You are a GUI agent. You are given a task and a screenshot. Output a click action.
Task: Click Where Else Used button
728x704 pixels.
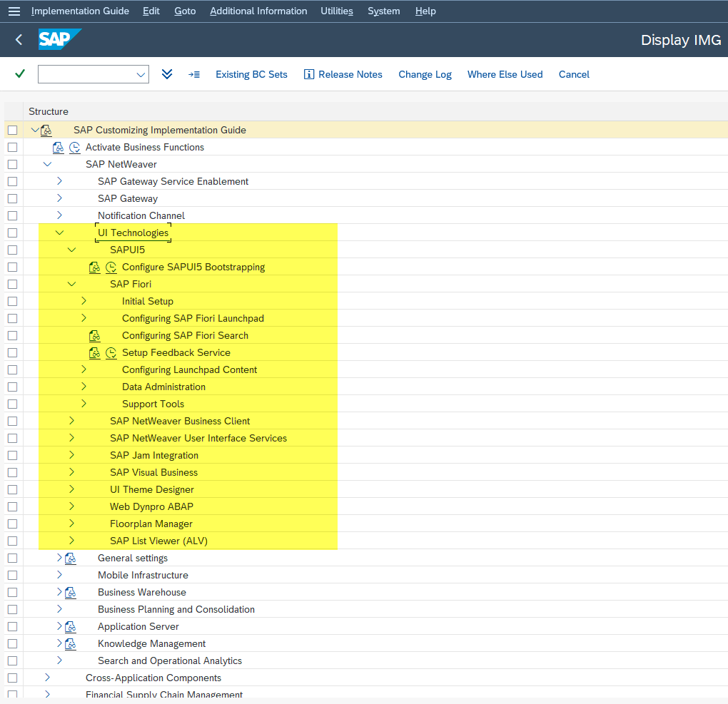coord(505,74)
